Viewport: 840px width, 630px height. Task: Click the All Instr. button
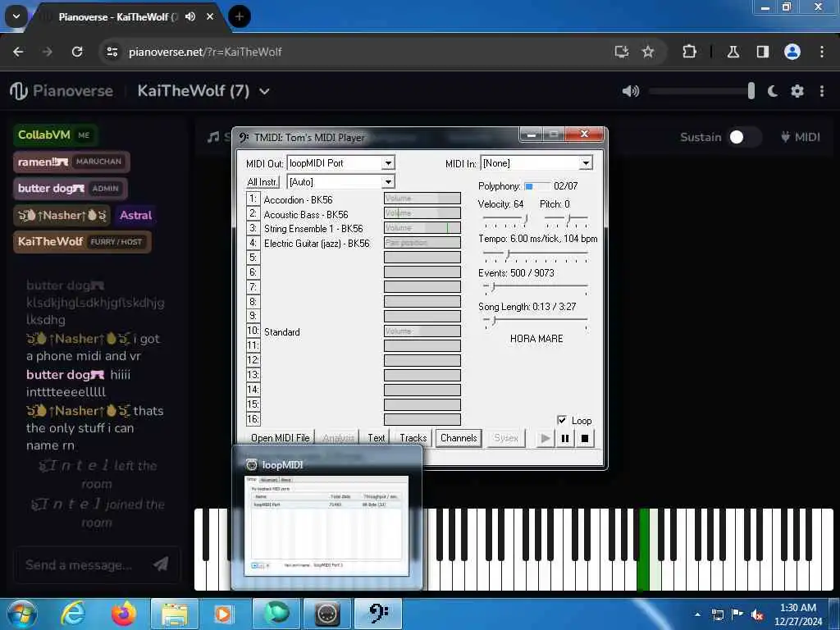262,182
